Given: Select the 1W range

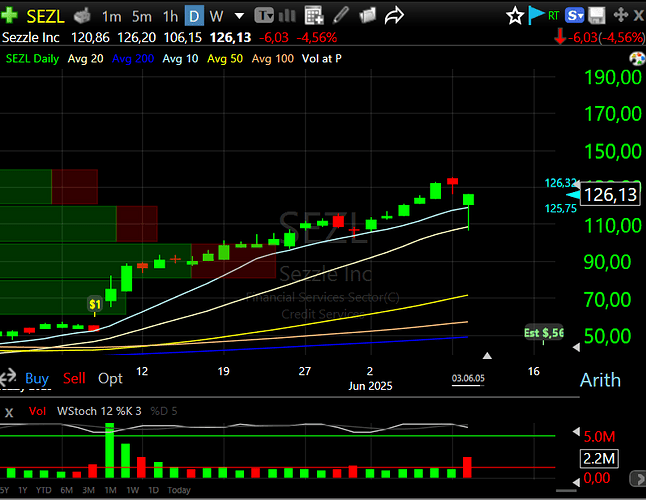Looking at the screenshot, I should [x=133, y=490].
